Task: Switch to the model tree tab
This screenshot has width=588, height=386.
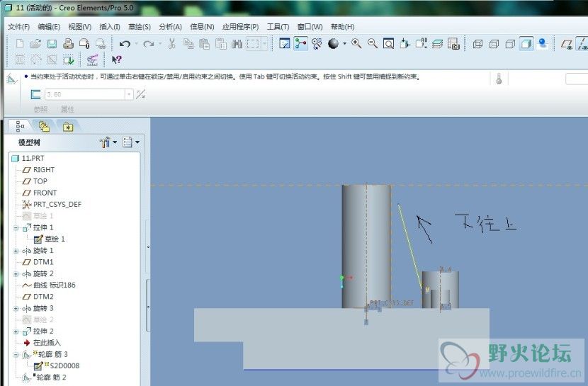Action: pos(20,126)
